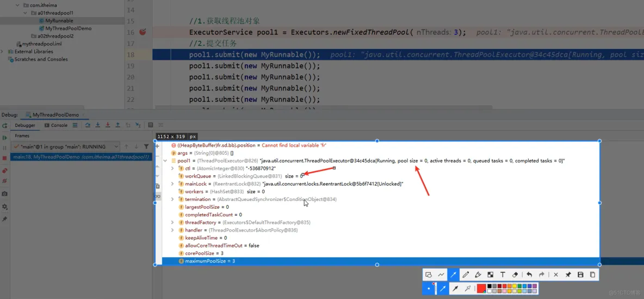This screenshot has width=644, height=299.
Task: Click the Step Into icon
Action: coord(98,125)
